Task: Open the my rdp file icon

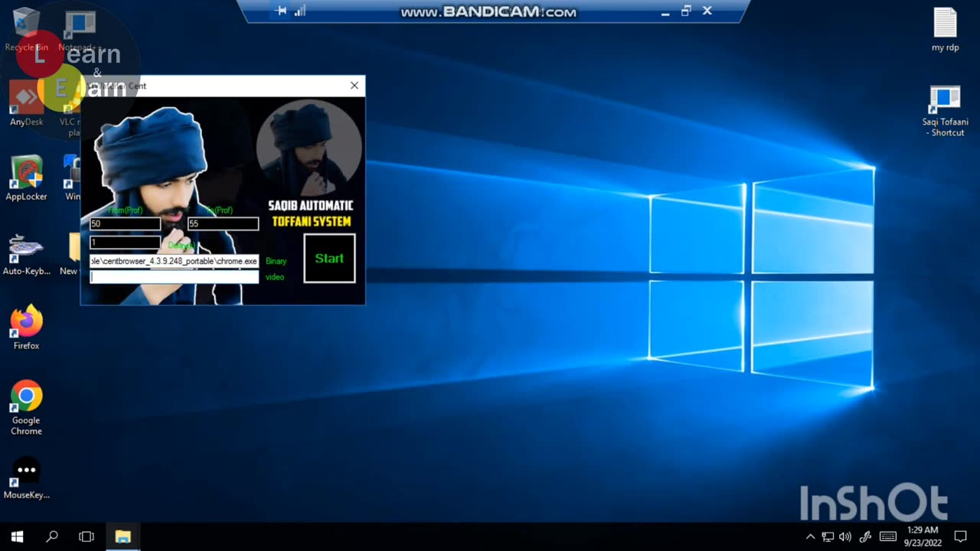Action: click(945, 29)
